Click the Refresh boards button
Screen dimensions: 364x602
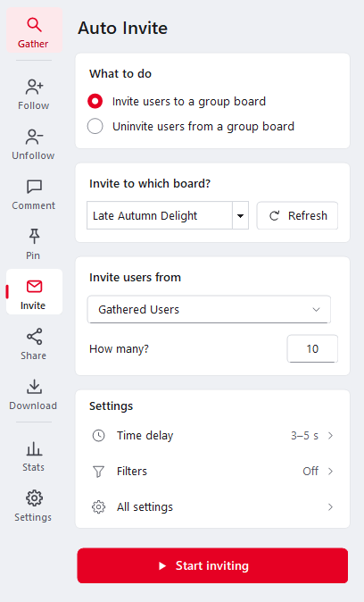297,215
